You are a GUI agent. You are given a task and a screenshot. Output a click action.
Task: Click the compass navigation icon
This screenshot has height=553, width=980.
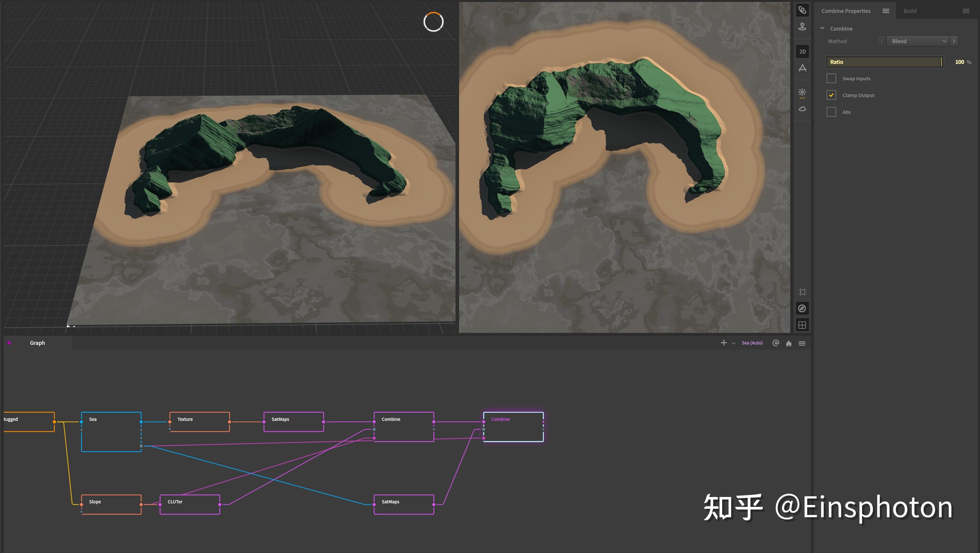[x=802, y=308]
